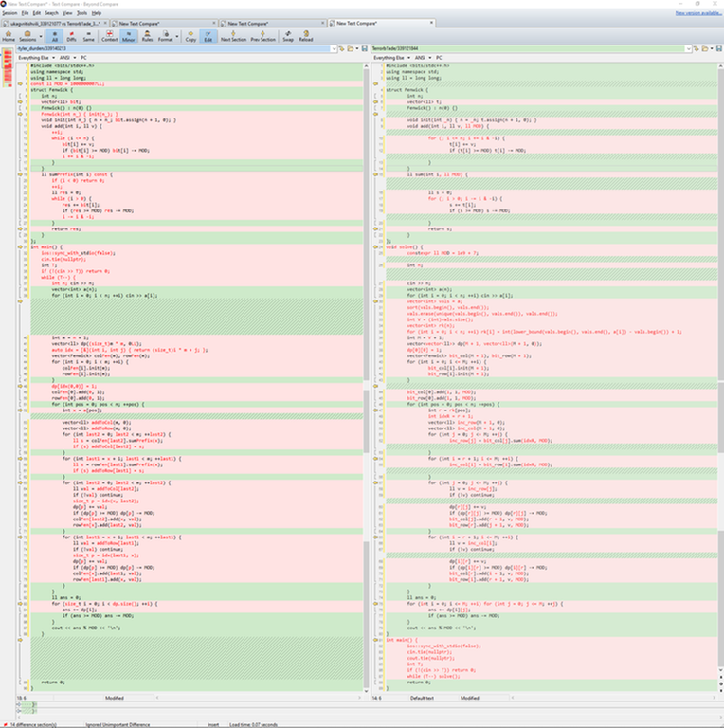Toggle the Diffs display filter
Screen dimensions: 724x728
[71, 36]
